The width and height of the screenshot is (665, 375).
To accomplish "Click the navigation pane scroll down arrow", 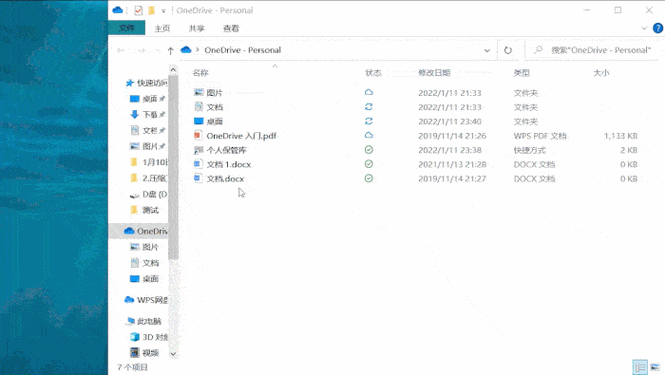I will (173, 353).
